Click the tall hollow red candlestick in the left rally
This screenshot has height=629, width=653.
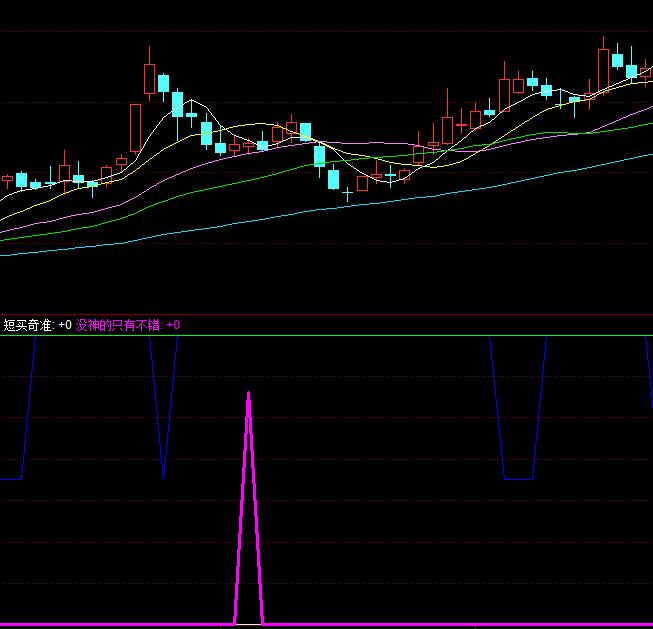coord(136,126)
